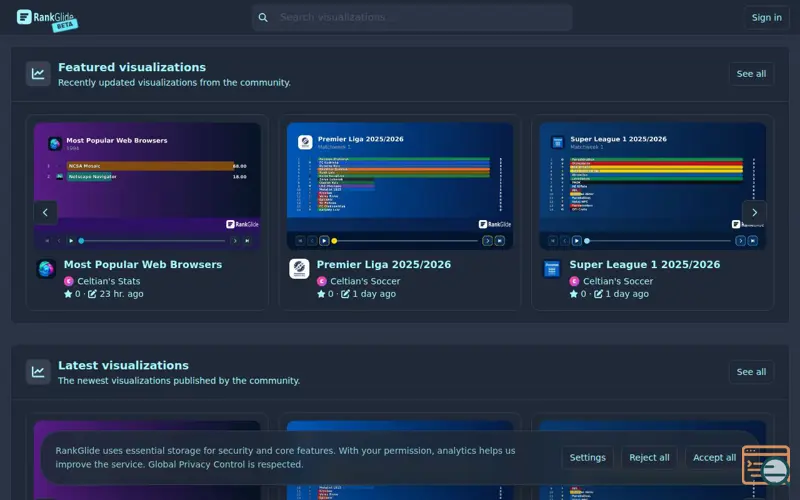Skip to start in Super League 1 preview

coord(553,241)
